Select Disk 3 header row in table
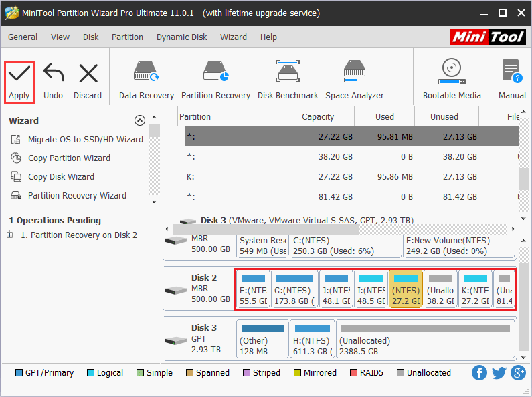The width and height of the screenshot is (532, 397). pos(339,220)
